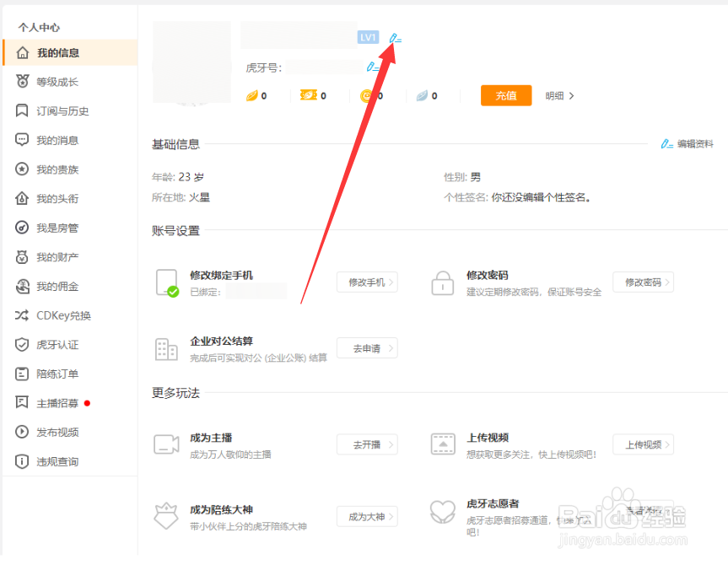This screenshot has width=728, height=565.
Task: Click the crown icon for 成为陪练大神
Action: tap(166, 516)
